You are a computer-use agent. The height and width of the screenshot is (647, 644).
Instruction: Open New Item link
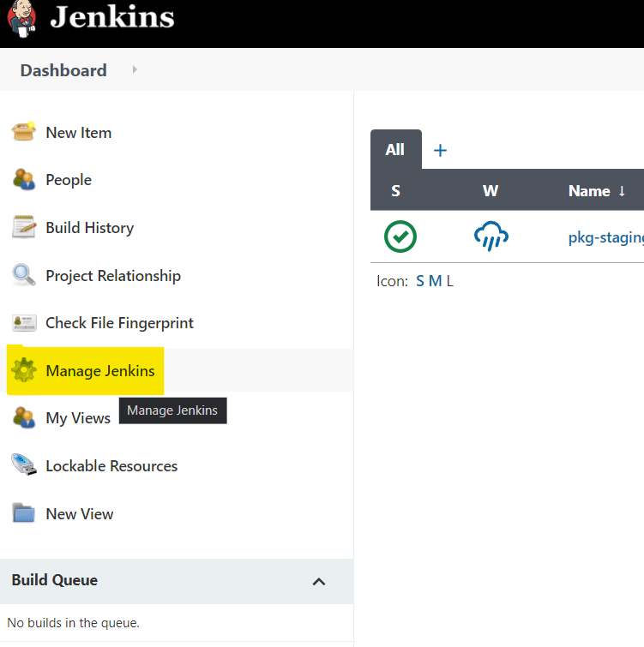point(78,133)
